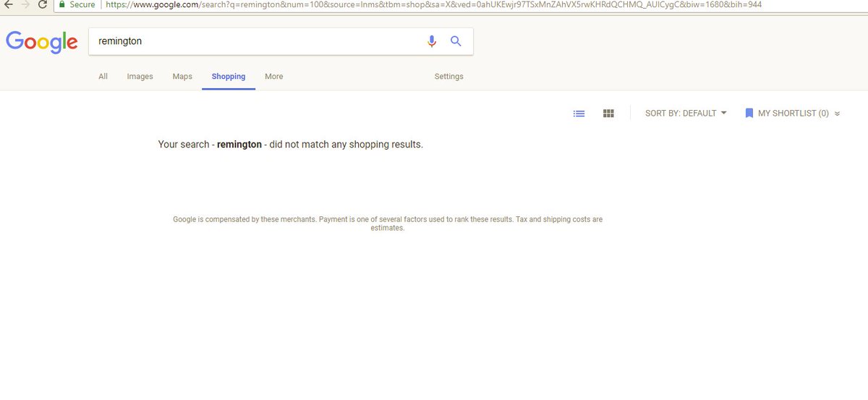Click the browser address bar URL
This screenshot has height=400, width=868.
click(433, 4)
